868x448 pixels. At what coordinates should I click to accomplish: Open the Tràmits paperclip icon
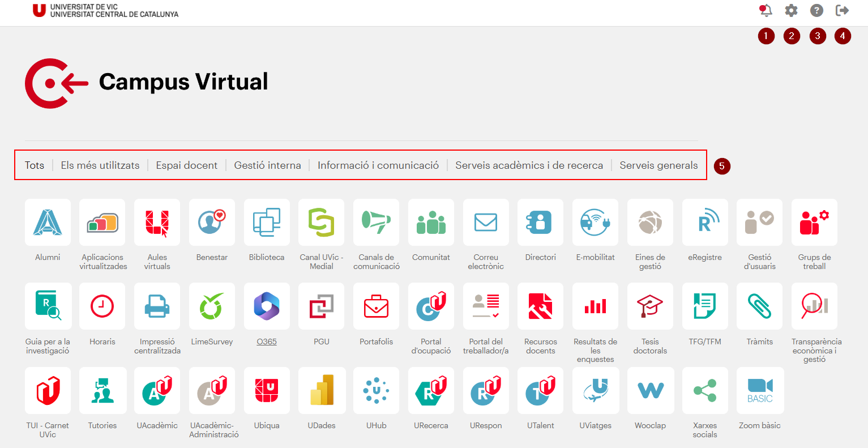tap(760, 306)
